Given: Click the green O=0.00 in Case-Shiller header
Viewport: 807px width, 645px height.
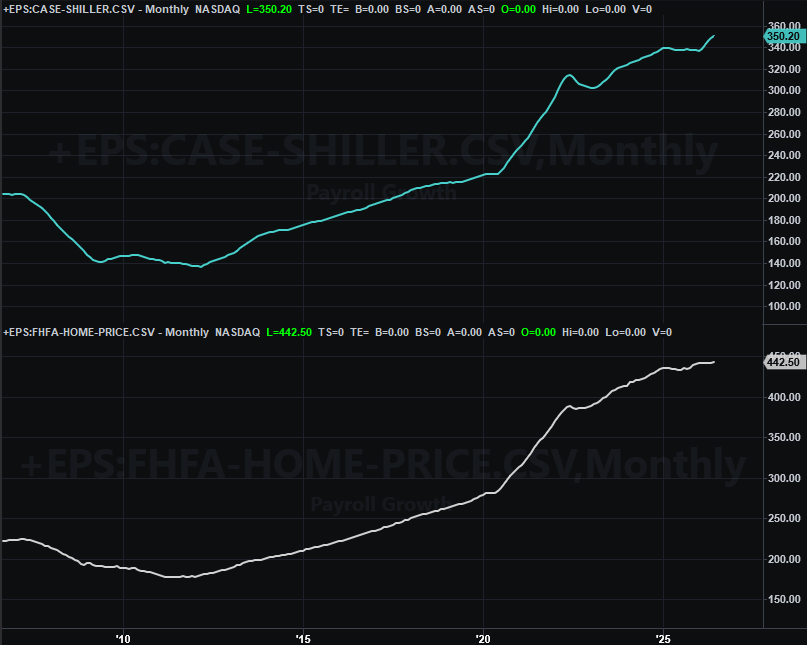Looking at the screenshot, I should 518,9.
